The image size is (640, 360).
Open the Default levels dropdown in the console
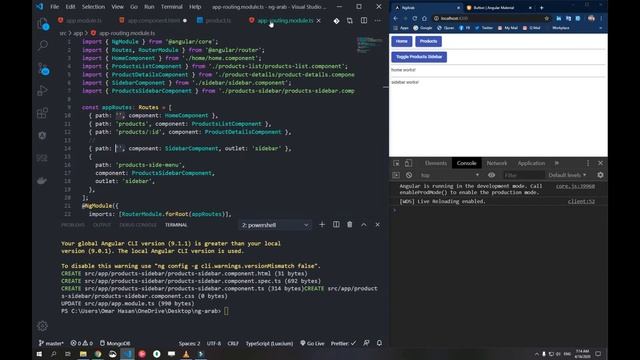click(x=567, y=175)
